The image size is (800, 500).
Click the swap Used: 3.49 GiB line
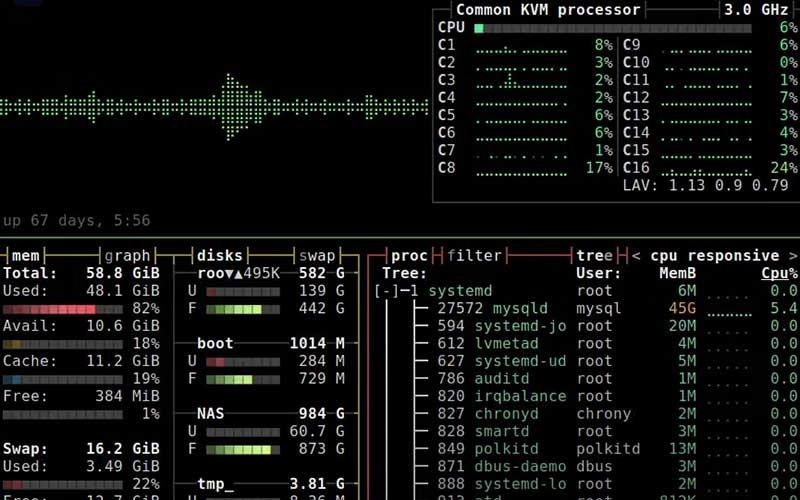pos(81,466)
